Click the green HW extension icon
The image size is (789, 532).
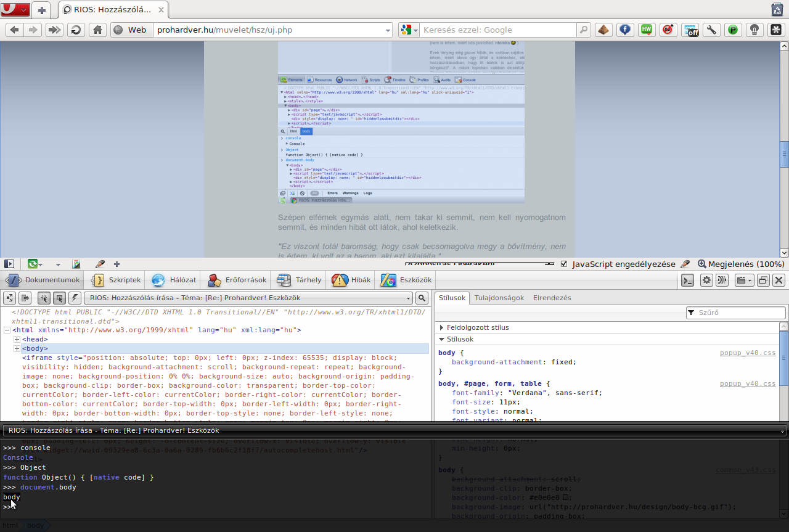coord(646,29)
